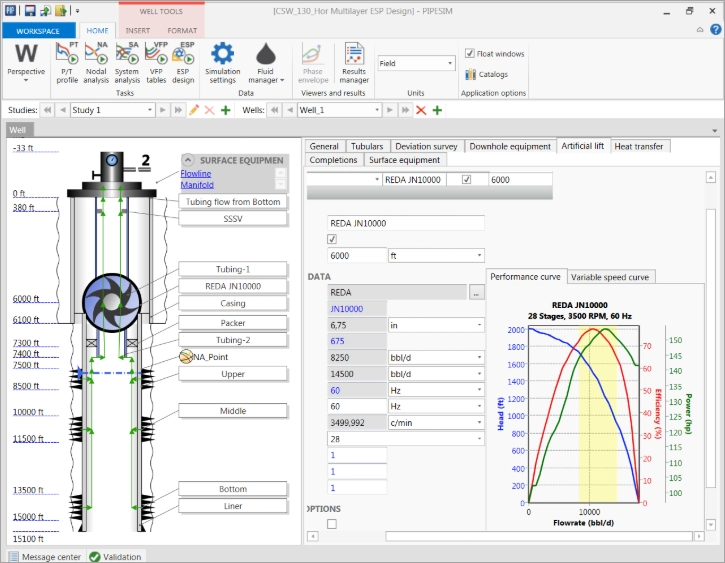Open the Well_1 dropdown
Screen dimensions: 725x563
click(x=339, y=110)
